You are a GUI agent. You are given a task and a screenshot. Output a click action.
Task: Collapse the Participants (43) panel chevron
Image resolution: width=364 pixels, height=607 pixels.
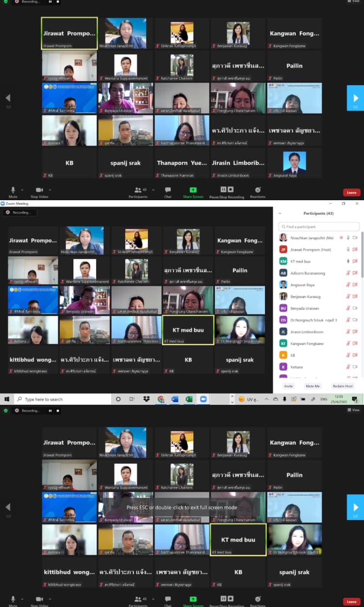click(x=280, y=213)
